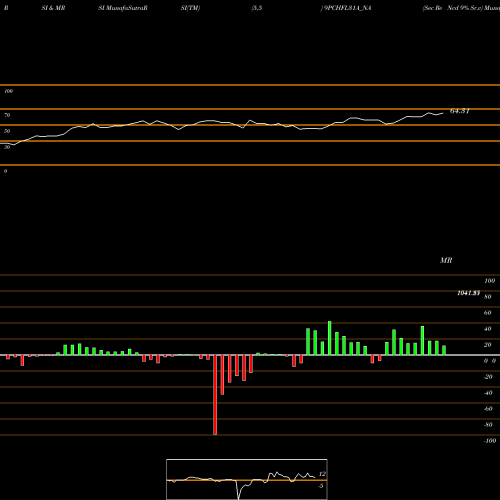The image size is (500, 500).
Task: Click the RSI axis label 70
Action: pos(7,115)
